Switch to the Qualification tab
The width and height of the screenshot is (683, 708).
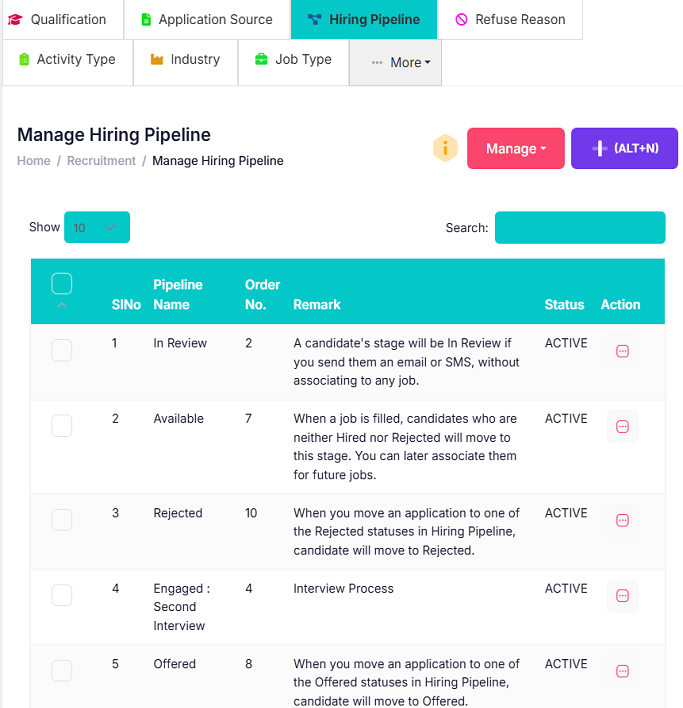63,19
